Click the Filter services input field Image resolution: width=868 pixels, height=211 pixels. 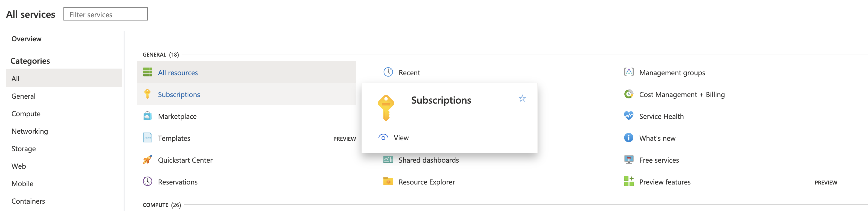click(105, 14)
